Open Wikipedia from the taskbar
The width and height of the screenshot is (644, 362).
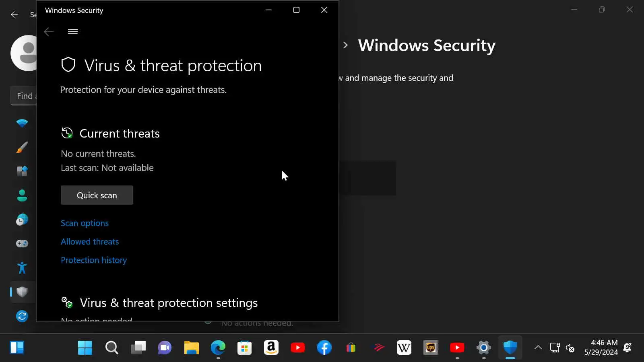404,348
